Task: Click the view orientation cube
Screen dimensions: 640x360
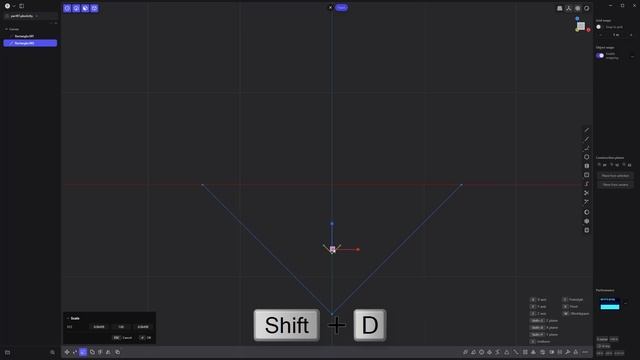Action: (x=581, y=26)
